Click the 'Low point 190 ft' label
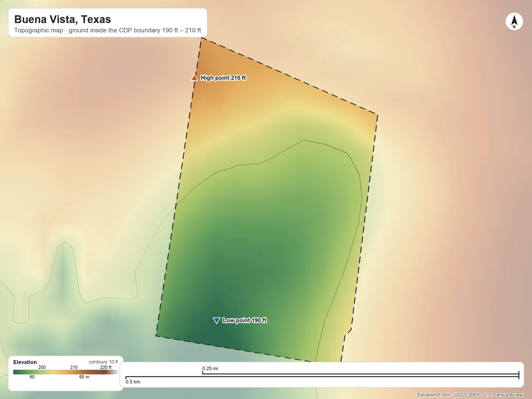 pyautogui.click(x=245, y=321)
